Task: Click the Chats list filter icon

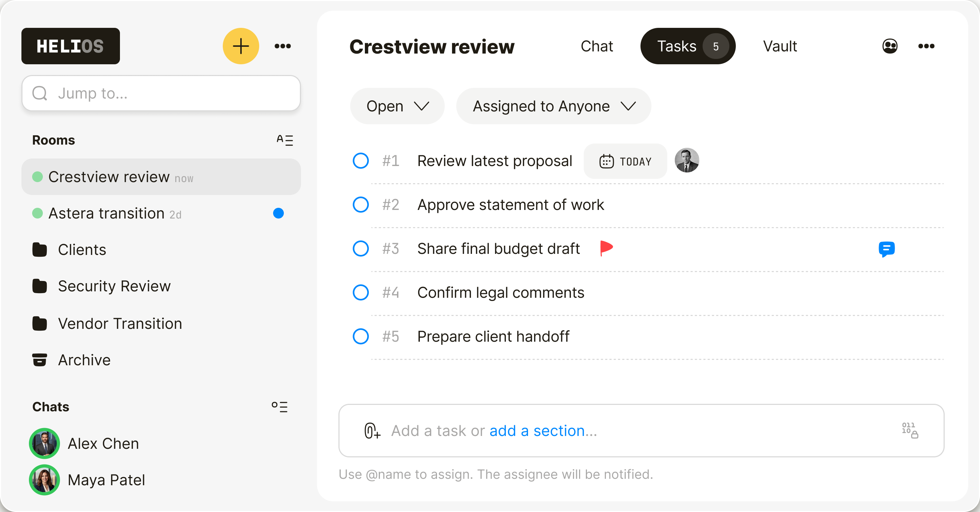Action: (x=280, y=407)
